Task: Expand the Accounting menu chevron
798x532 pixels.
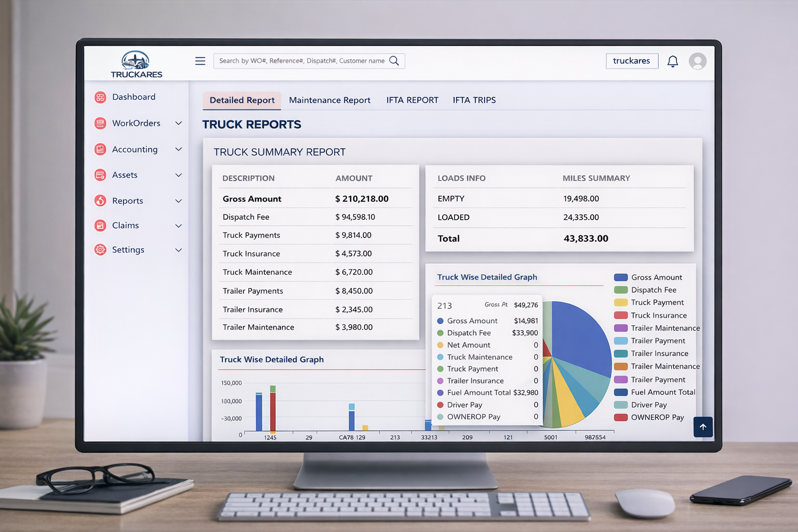Action: coord(179,149)
